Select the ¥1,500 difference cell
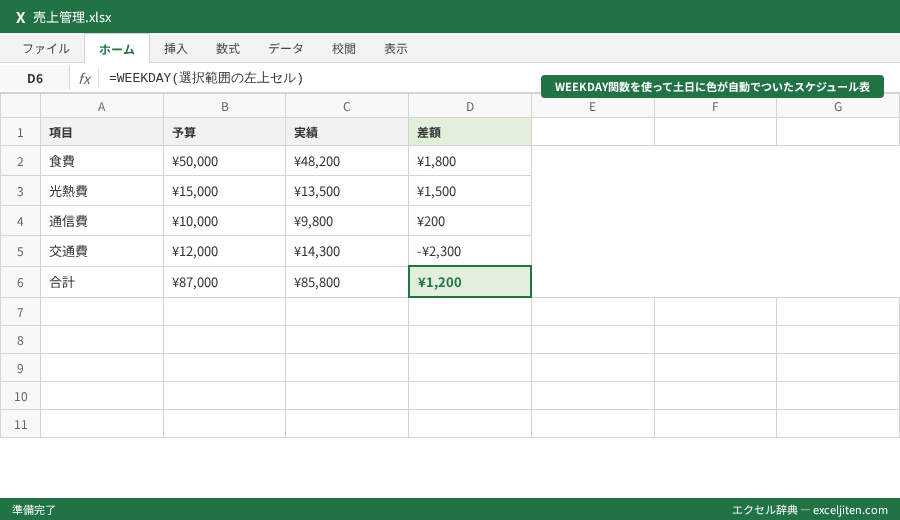900x520 pixels. [x=470, y=191]
